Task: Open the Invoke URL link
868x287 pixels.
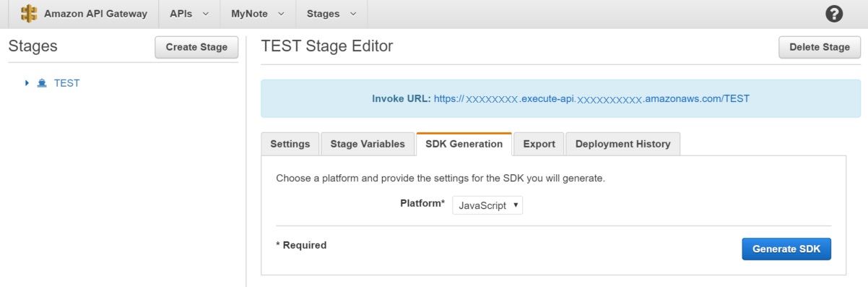Action: [591, 98]
